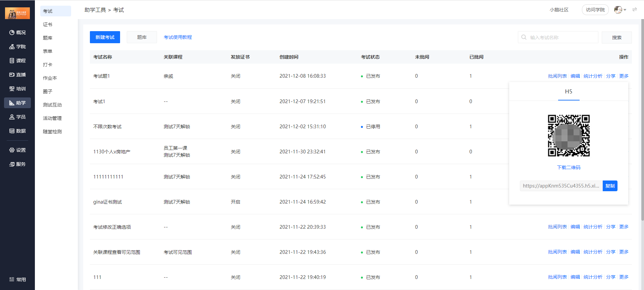The height and width of the screenshot is (290, 644).
Task: Expand the user avatar dropdown menu
Action: tap(620, 10)
